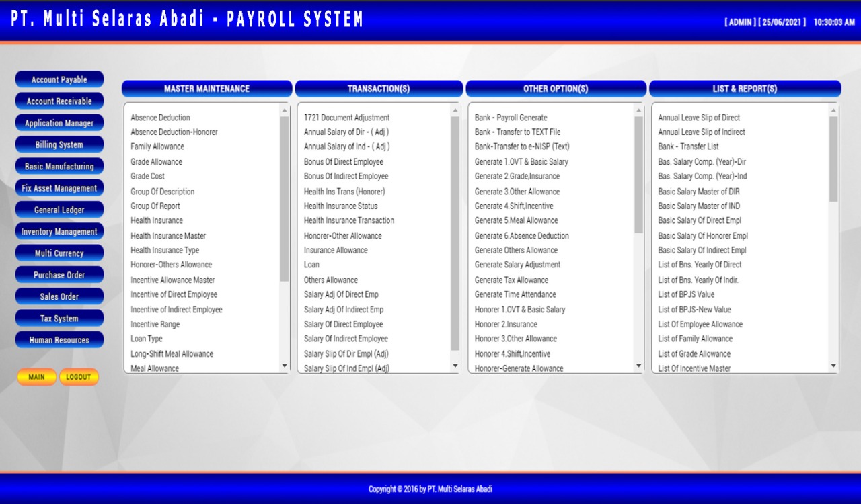The height and width of the screenshot is (504, 861).
Task: Select 'Salary Adj Of Indirect Emp' transaction
Action: click(344, 310)
